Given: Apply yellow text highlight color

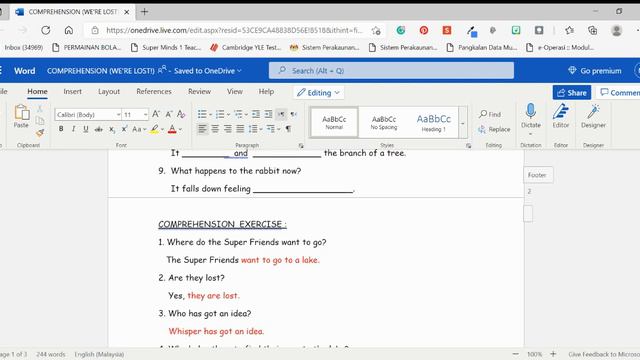Looking at the screenshot, I should tap(154, 129).
